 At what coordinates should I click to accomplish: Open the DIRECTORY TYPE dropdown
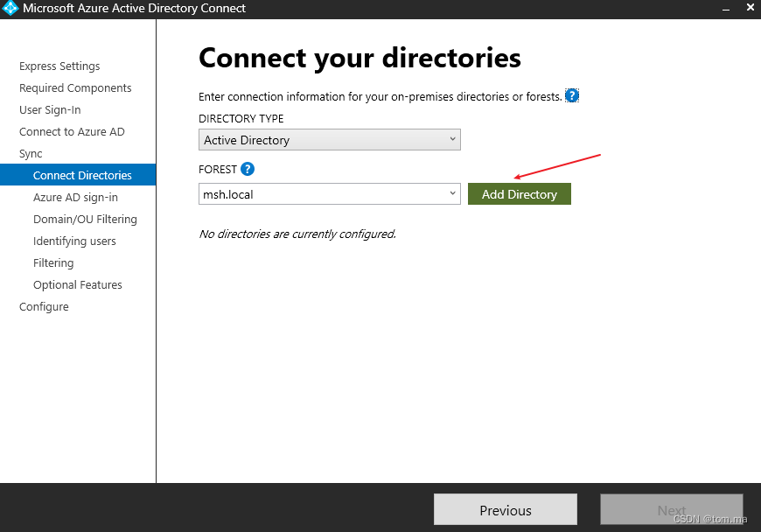pos(330,140)
